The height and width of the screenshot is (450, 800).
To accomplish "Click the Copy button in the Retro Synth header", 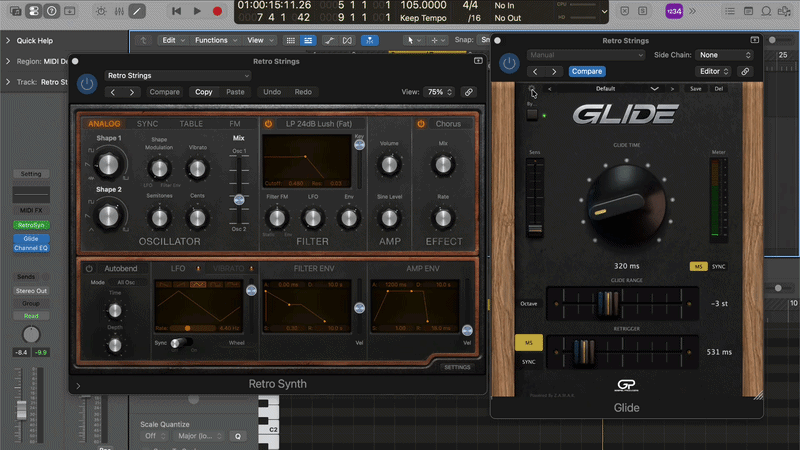I will tap(204, 92).
